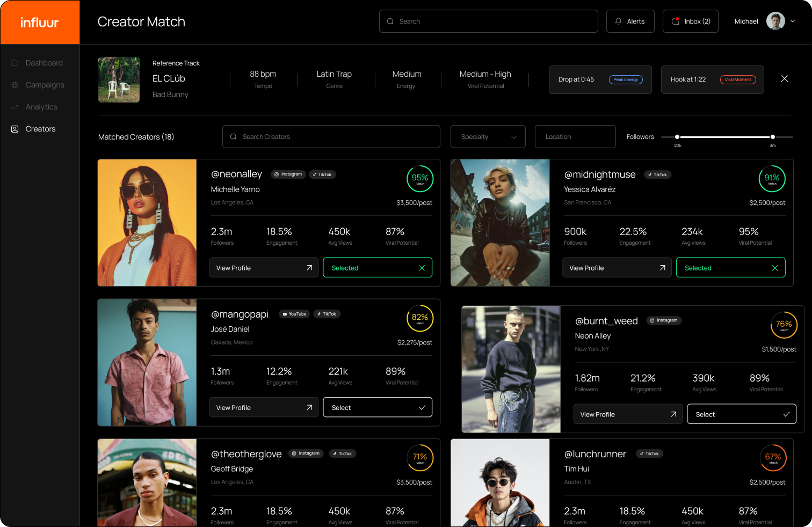Click the Location filter field
This screenshot has height=527, width=812.
point(575,137)
